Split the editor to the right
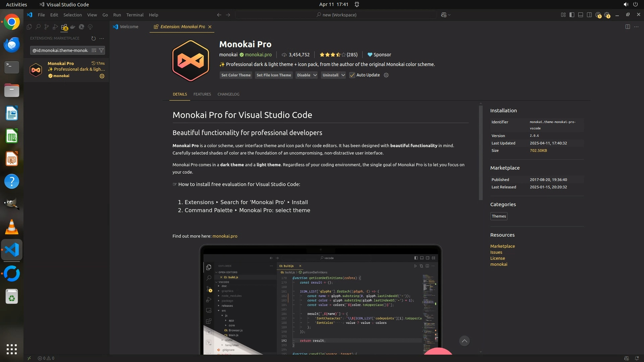 point(628,27)
